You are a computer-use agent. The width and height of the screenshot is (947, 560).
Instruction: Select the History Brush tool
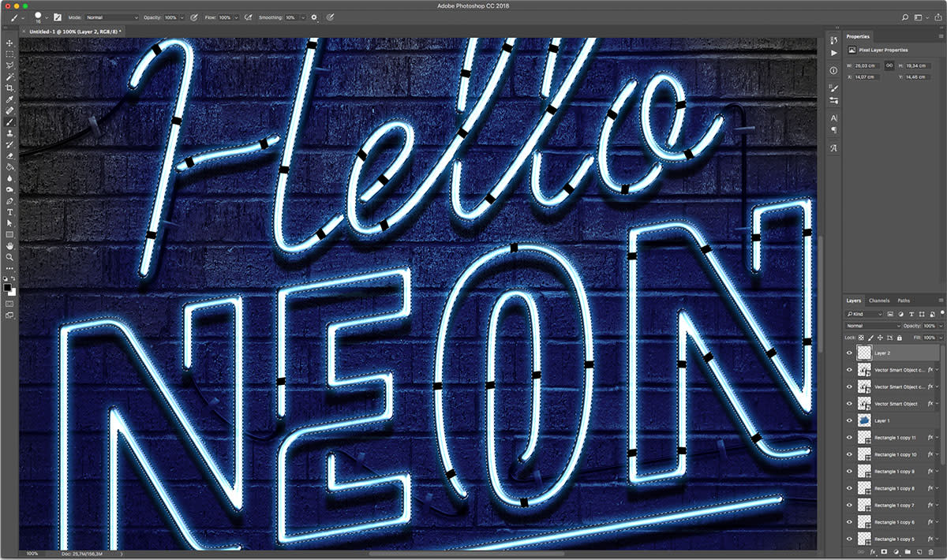(9, 145)
